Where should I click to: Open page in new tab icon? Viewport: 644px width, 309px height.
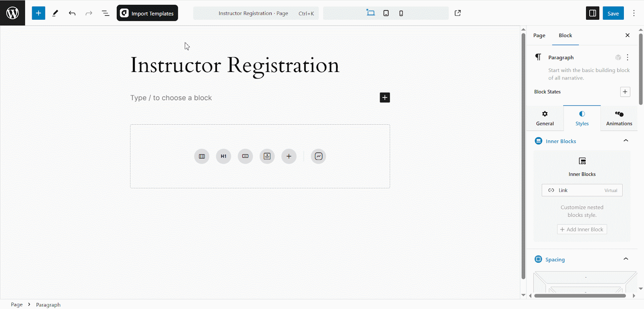458,13
